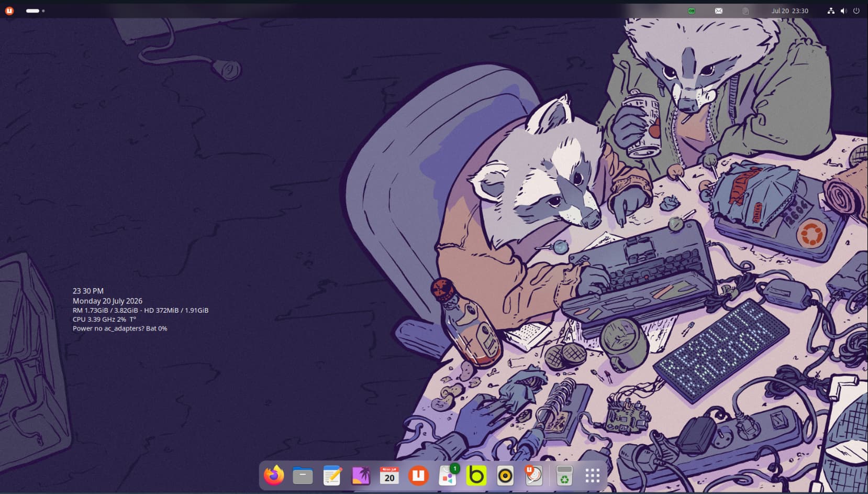Click the widget text "Monday 20 July 2026"
The height and width of the screenshot is (494, 868).
coord(107,301)
